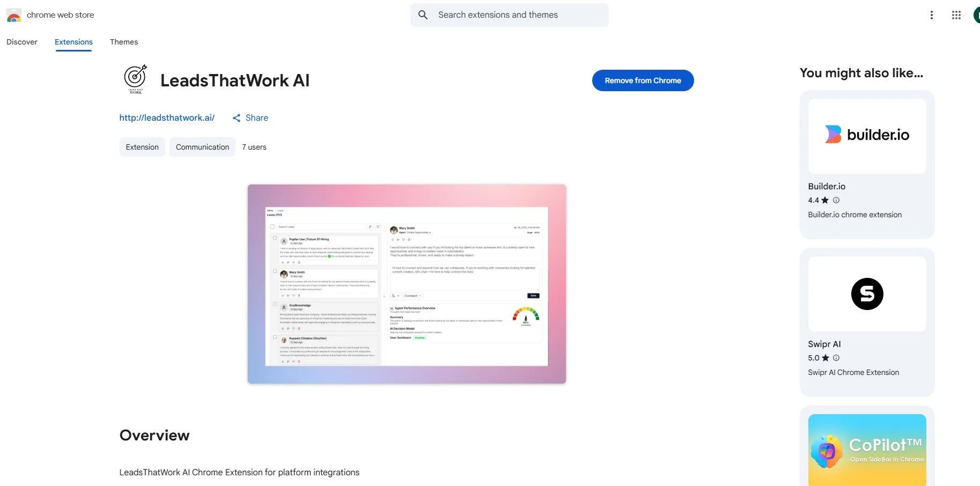
Task: Click the Overview heading
Action: pos(154,435)
